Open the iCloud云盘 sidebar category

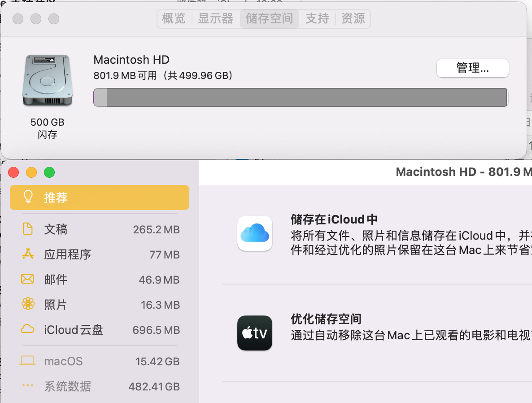point(74,330)
